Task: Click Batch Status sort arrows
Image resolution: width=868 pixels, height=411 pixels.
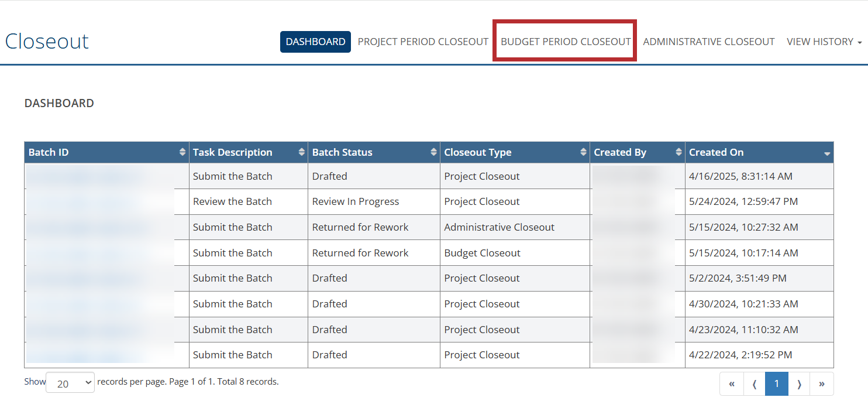Action: point(433,152)
